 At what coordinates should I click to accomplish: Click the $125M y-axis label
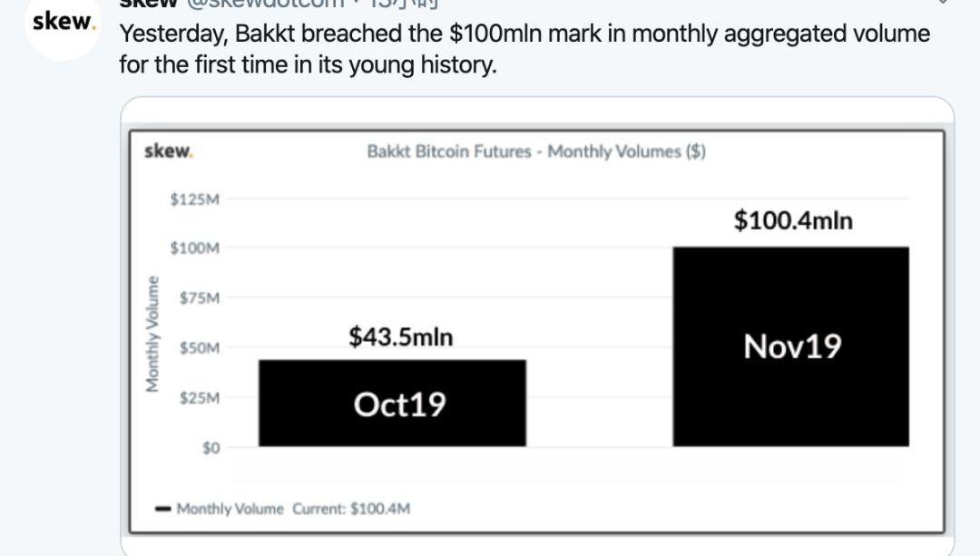[x=195, y=200]
